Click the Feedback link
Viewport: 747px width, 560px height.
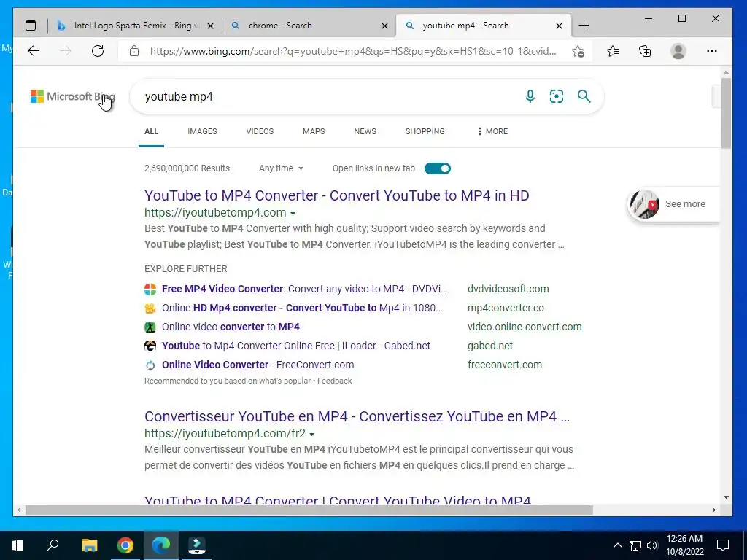pos(334,381)
